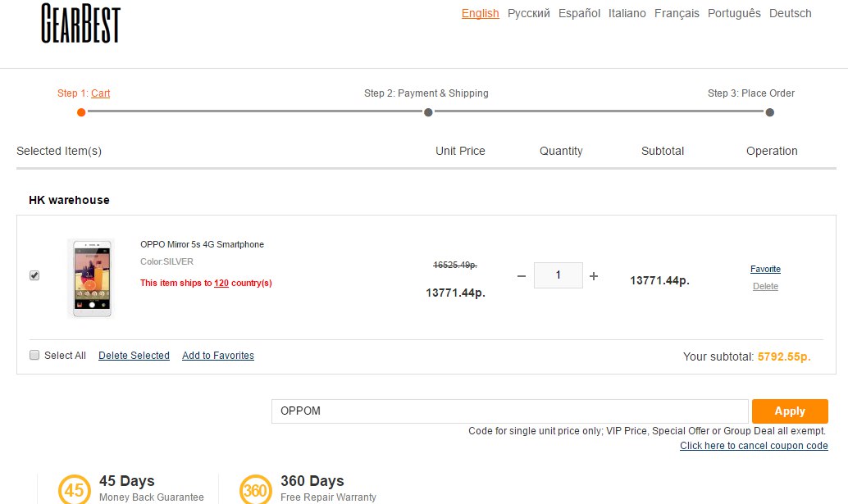The width and height of the screenshot is (848, 504).
Task: Open the OPPO Mirror 5s product thumbnail
Action: 90,279
